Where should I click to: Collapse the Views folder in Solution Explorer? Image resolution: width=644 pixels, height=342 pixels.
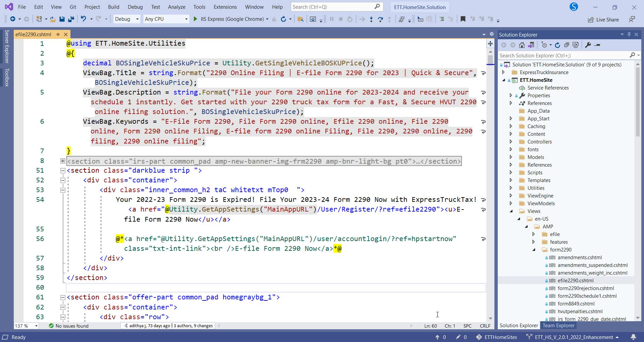click(x=511, y=211)
